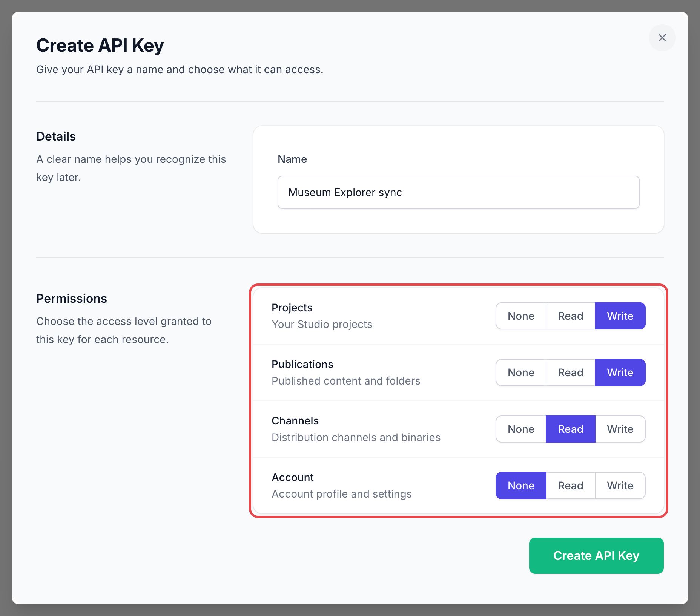This screenshot has height=616, width=700.
Task: Click 'Account profile and settings' text
Action: pos(342,494)
